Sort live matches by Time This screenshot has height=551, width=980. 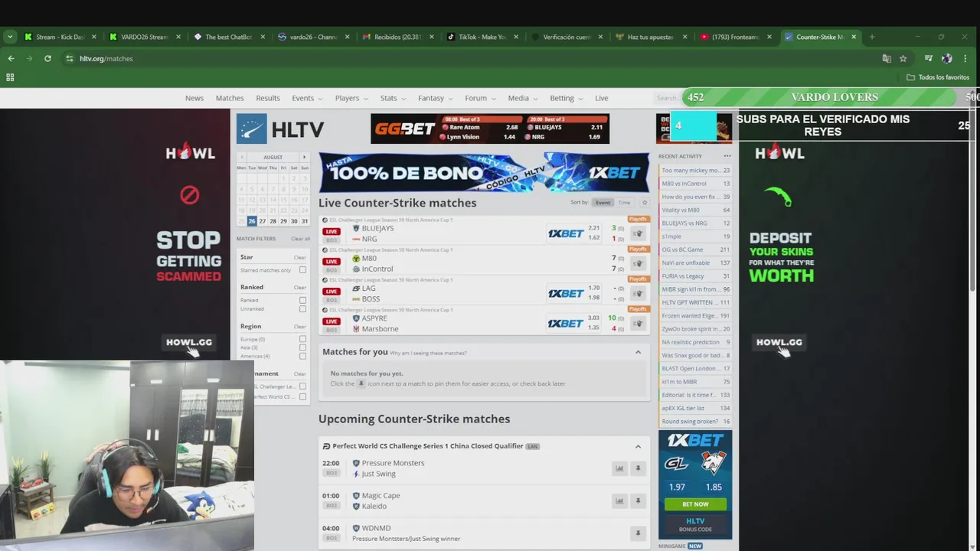(624, 203)
